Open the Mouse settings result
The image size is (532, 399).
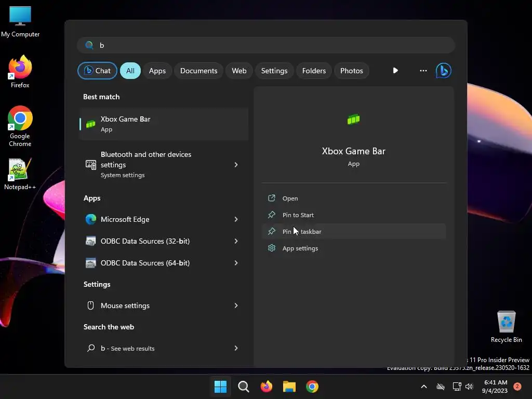(164, 305)
